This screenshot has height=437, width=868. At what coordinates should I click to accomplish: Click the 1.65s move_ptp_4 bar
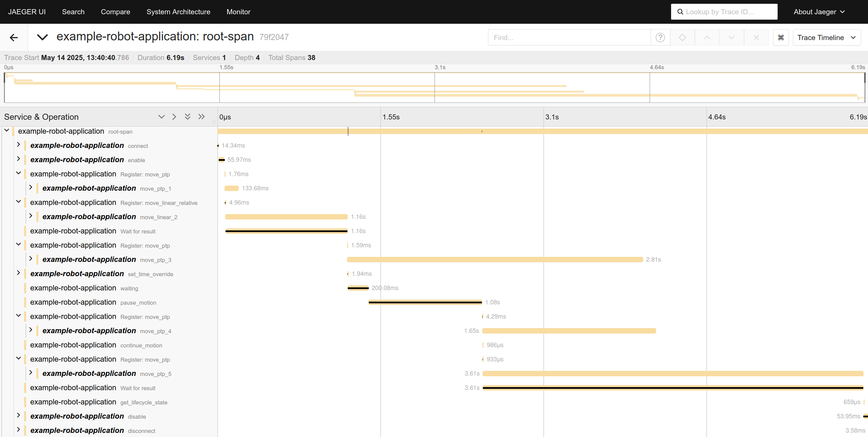pyautogui.click(x=569, y=331)
